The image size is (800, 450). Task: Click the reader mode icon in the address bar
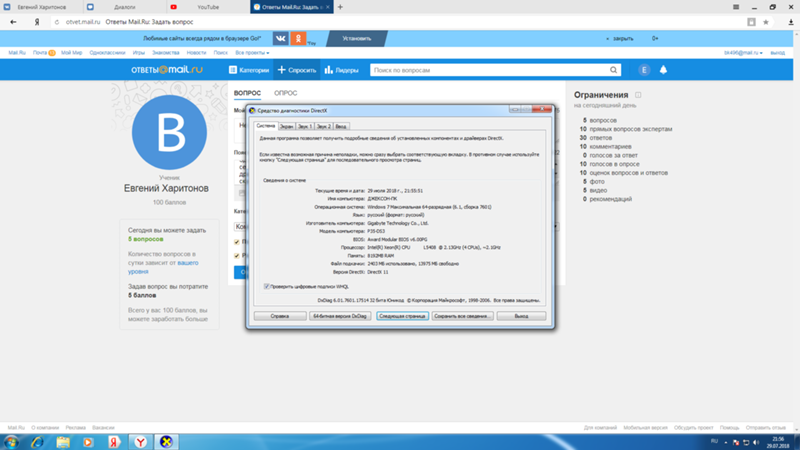coord(751,22)
